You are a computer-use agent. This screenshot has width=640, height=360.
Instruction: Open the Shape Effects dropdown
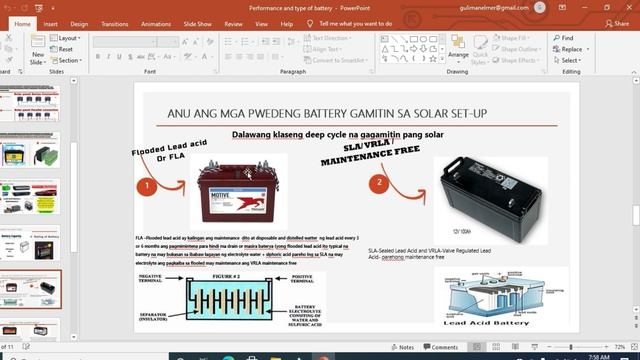pyautogui.click(x=516, y=60)
